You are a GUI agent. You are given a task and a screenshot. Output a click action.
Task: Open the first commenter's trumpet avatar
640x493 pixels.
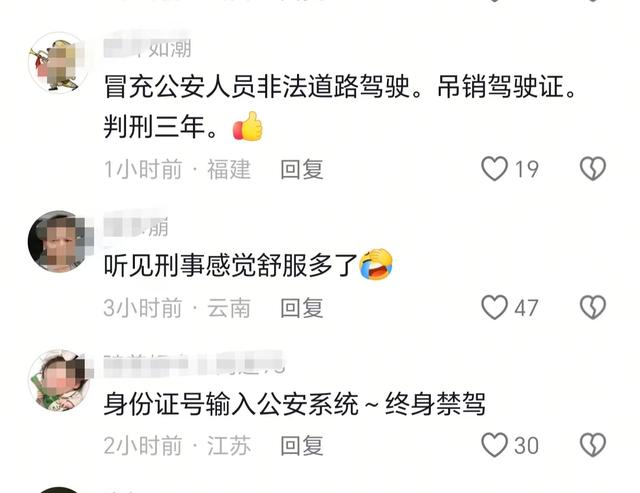pyautogui.click(x=58, y=62)
